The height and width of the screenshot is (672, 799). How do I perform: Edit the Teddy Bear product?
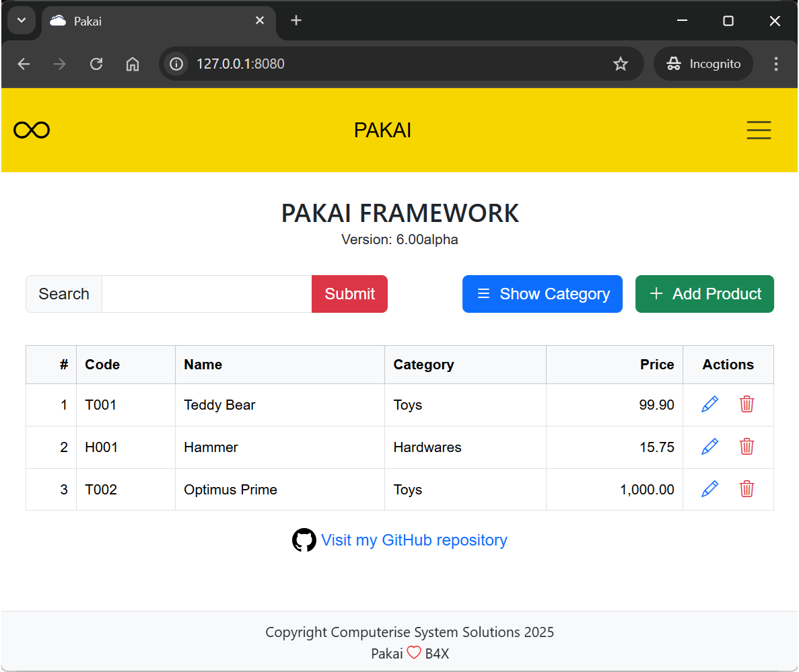[710, 404]
